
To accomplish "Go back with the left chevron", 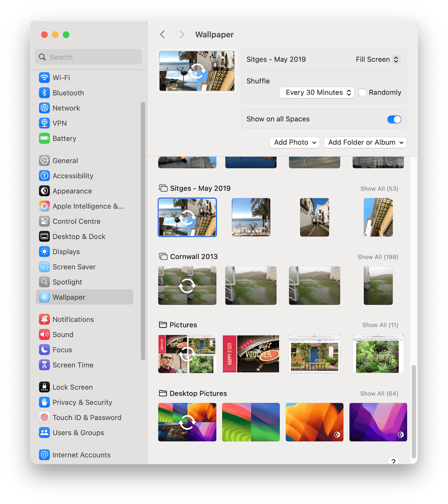I will pos(162,35).
